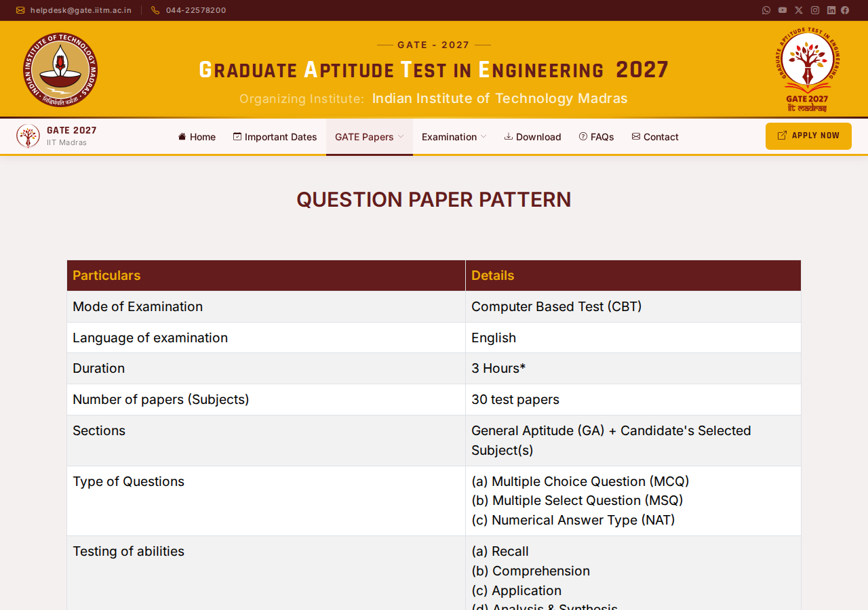Click the Duration row label
The image size is (868, 610).
[99, 369]
